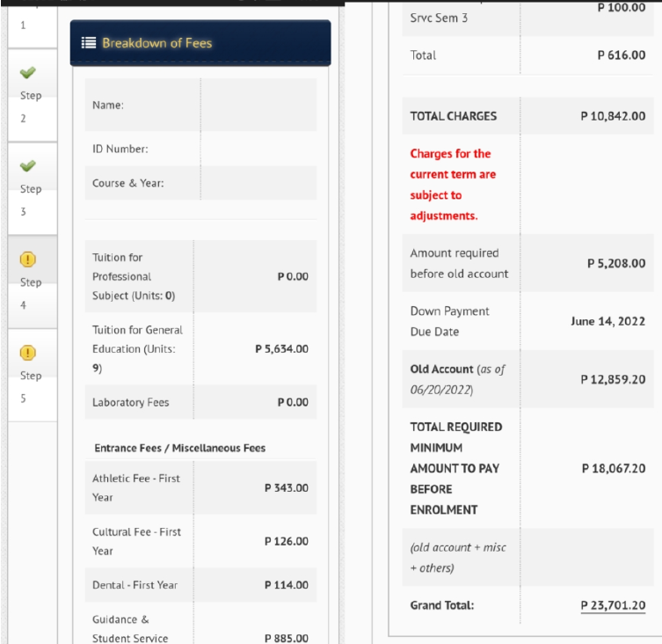The image size is (662, 644).
Task: Click the Srvc Sem 3 label
Action: (439, 18)
